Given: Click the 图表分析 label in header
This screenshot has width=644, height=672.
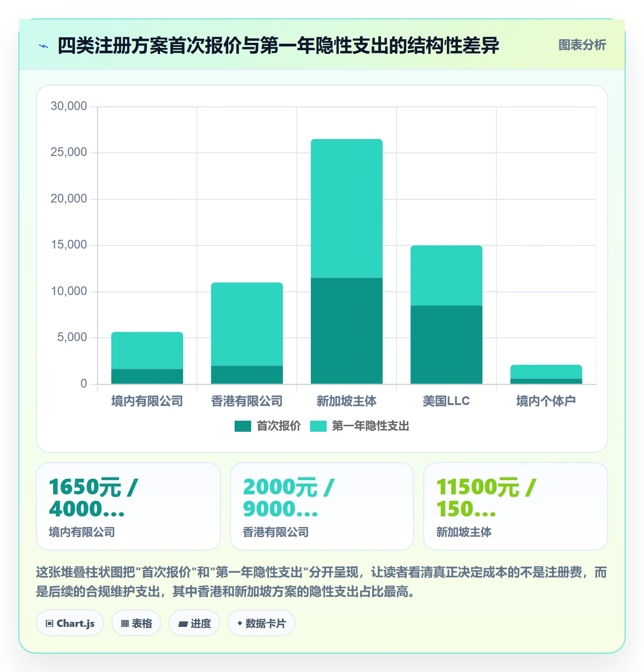Looking at the screenshot, I should click(582, 45).
